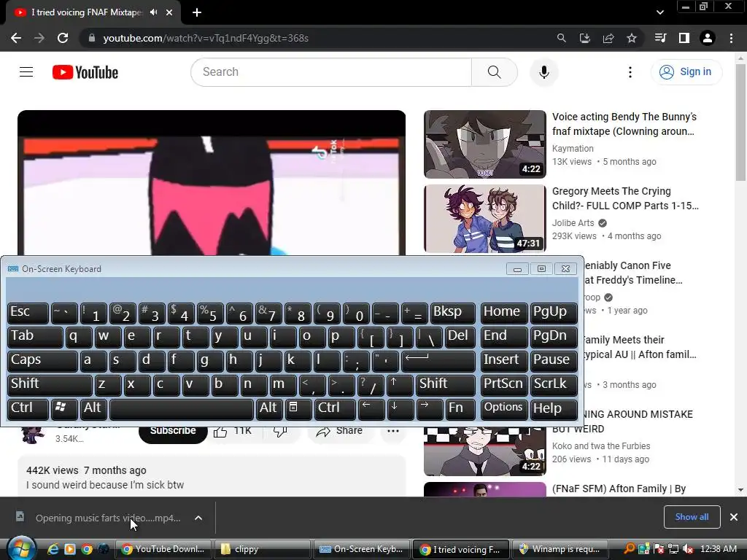This screenshot has height=560, width=747.
Task: Toggle the Chrome side panel icon
Action: [x=684, y=38]
